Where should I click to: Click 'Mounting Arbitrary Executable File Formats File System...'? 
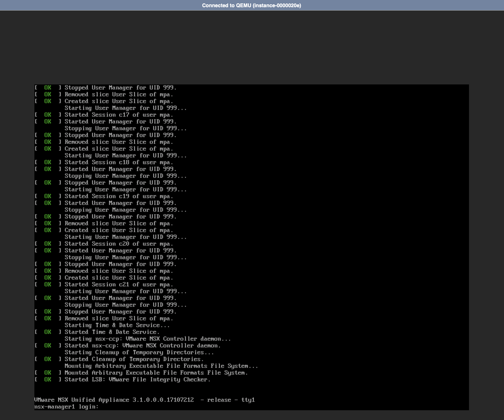pos(161,366)
